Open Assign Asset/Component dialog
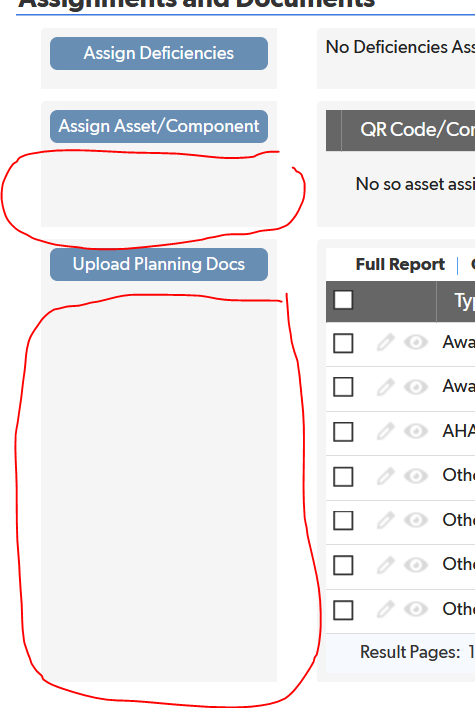Image resolution: width=475 pixels, height=708 pixels. [159, 126]
